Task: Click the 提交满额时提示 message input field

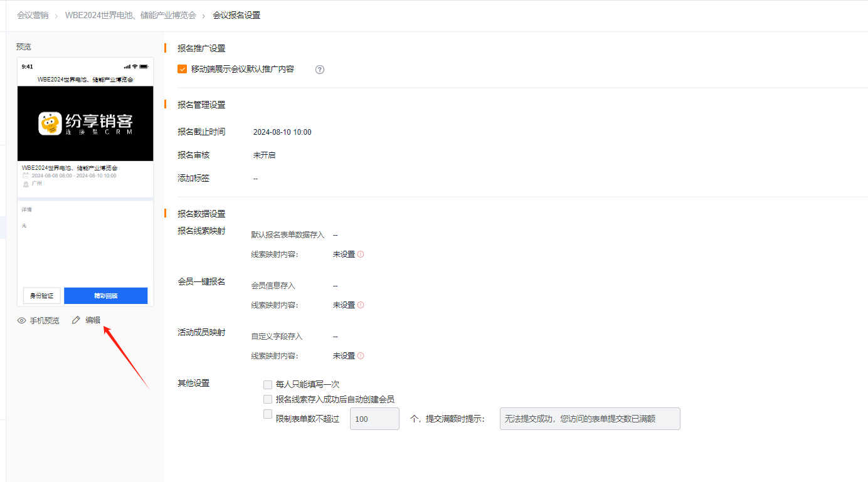Action: point(590,419)
